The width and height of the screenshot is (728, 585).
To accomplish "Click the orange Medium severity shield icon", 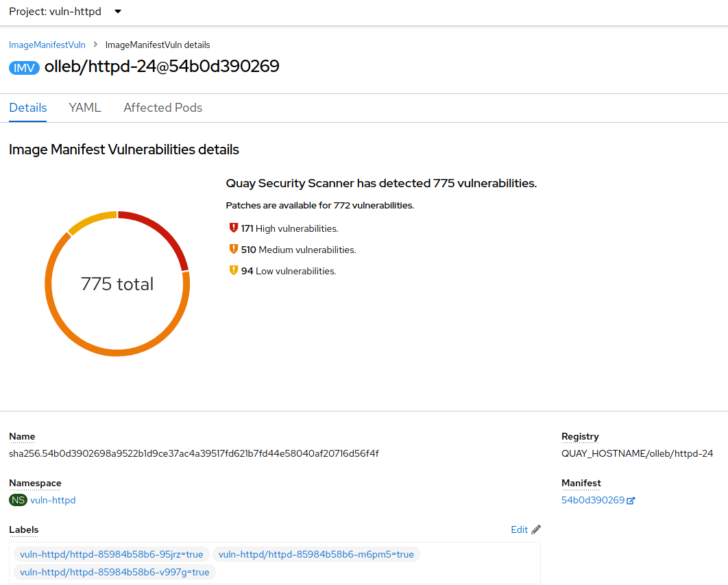I will (x=233, y=249).
